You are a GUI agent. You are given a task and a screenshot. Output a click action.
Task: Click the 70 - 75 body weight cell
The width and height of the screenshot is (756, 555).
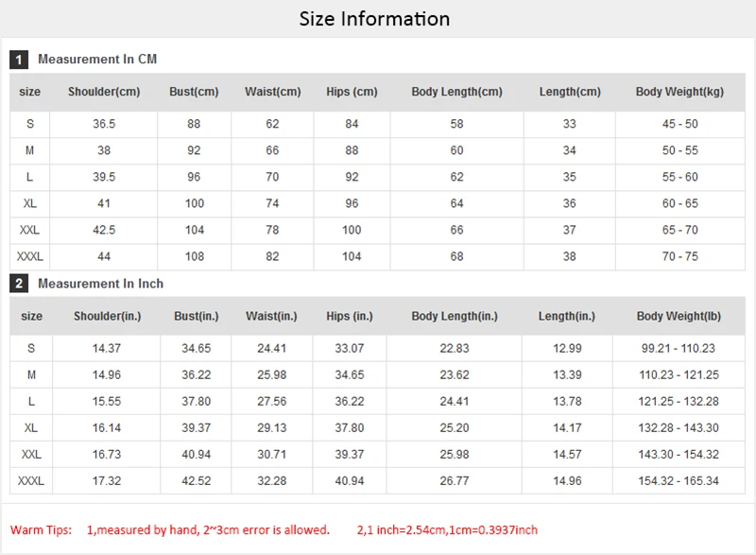(x=679, y=256)
